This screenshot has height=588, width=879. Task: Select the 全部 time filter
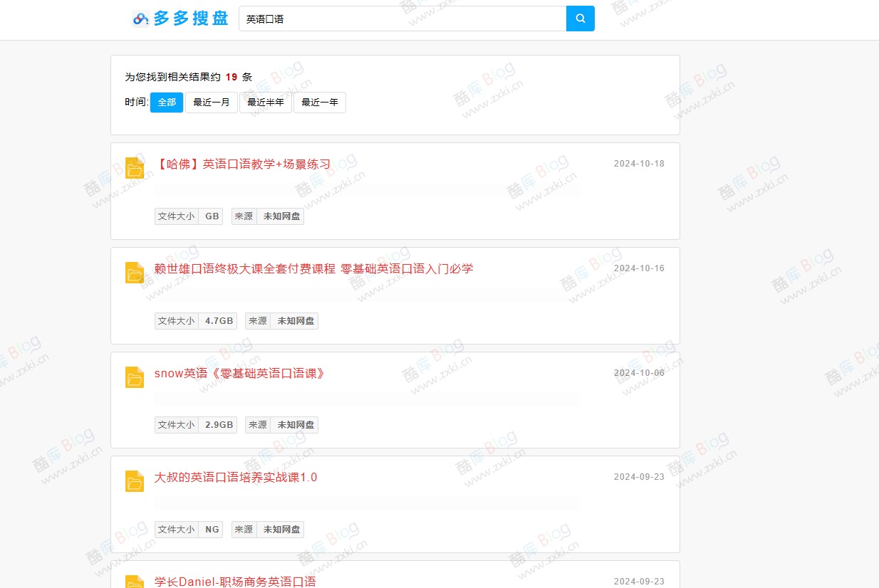[x=166, y=102]
